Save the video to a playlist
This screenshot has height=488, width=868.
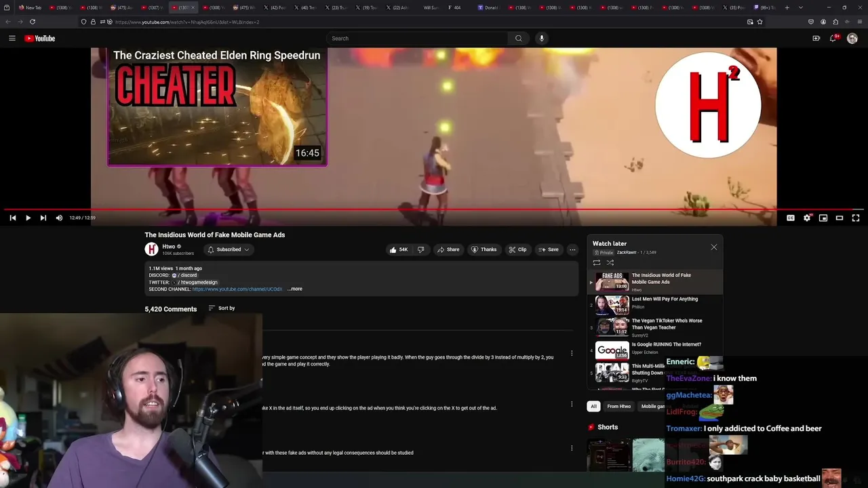(549, 249)
